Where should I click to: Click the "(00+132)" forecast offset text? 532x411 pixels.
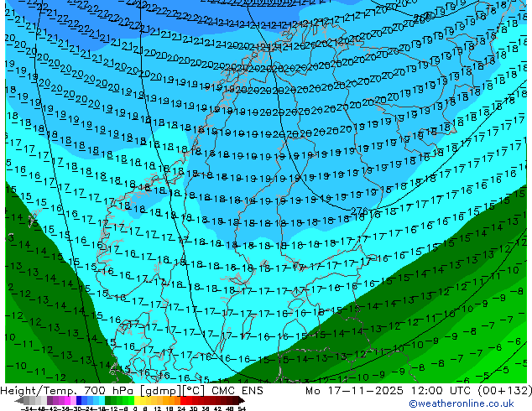(x=505, y=391)
